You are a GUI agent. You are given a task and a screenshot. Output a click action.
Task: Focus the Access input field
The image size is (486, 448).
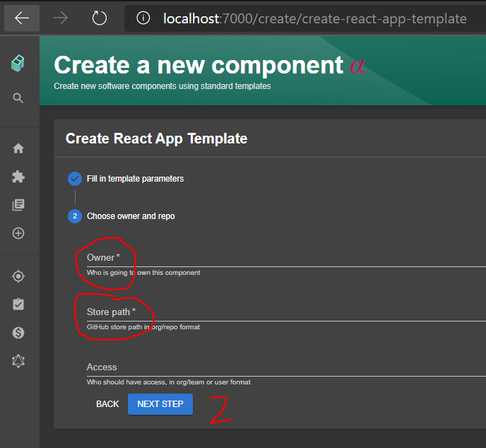click(286, 367)
